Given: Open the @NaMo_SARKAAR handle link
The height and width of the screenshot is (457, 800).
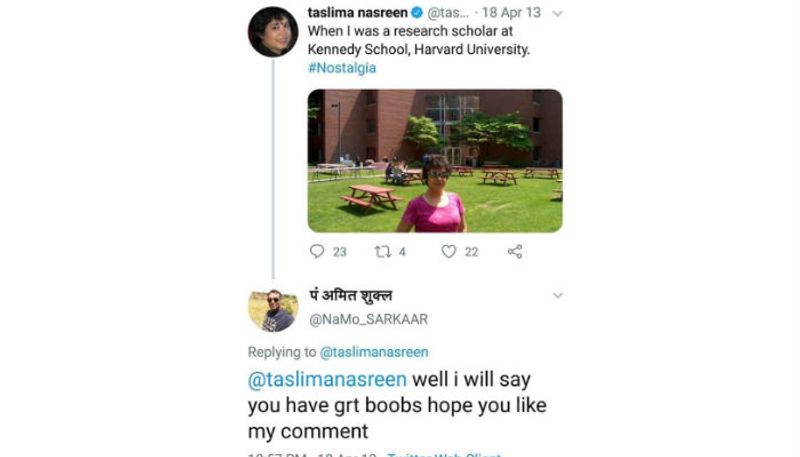Looking at the screenshot, I should [x=368, y=319].
